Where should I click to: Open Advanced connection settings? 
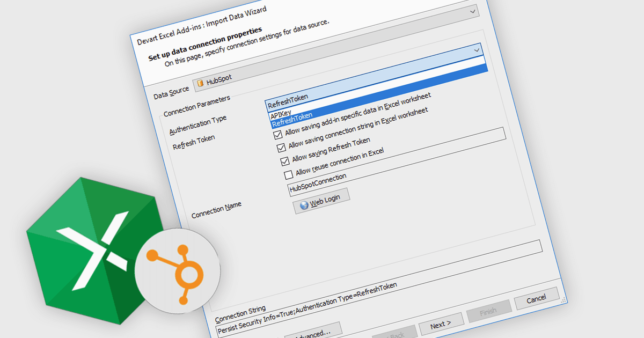coord(312,334)
